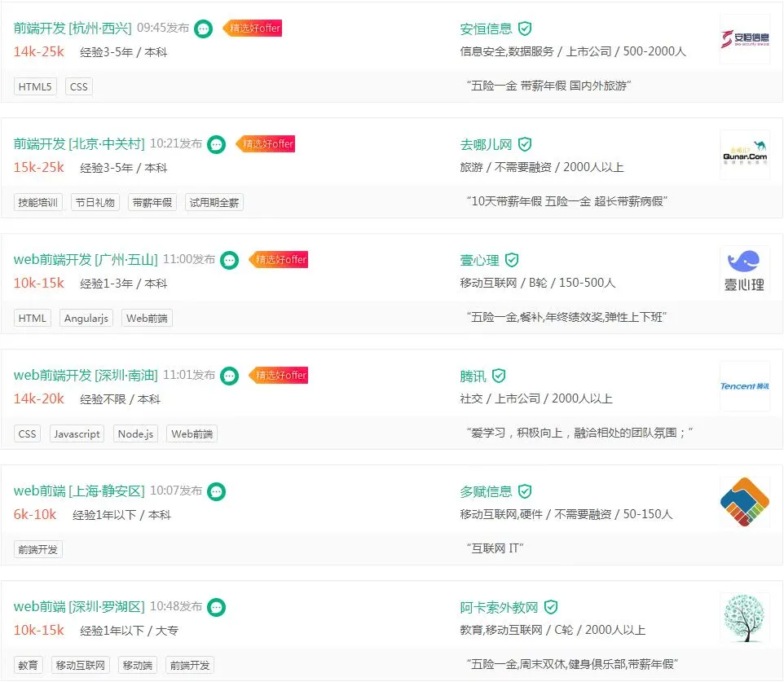This screenshot has width=784, height=682.
Task: Open 阿卡索外教网 tree logo
Action: click(x=745, y=618)
